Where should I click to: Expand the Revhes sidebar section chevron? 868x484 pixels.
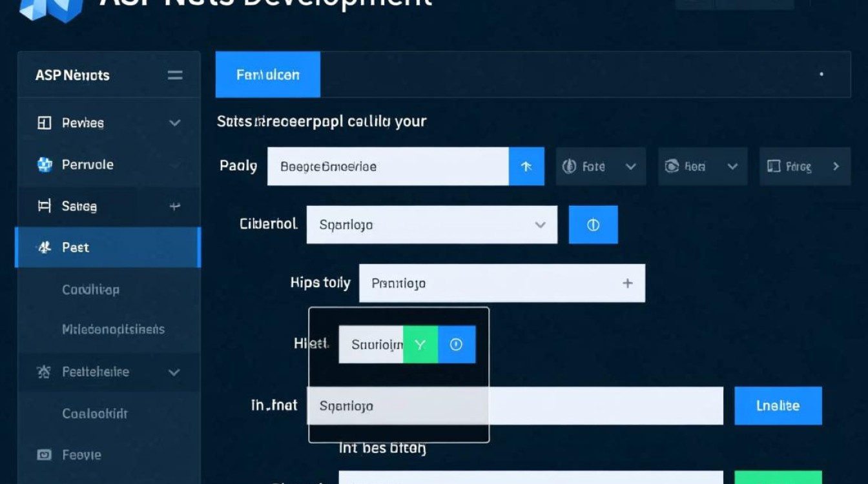click(174, 123)
